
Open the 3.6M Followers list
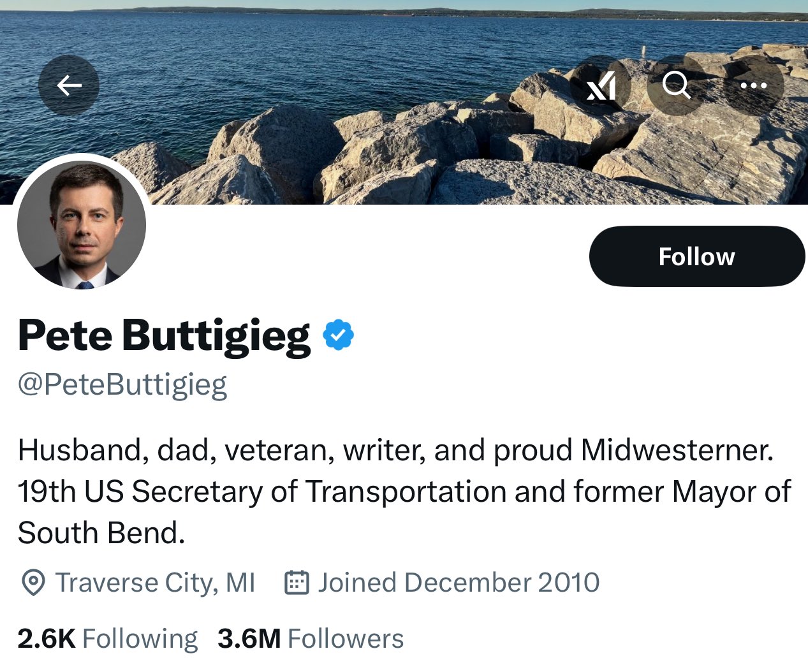(311, 639)
